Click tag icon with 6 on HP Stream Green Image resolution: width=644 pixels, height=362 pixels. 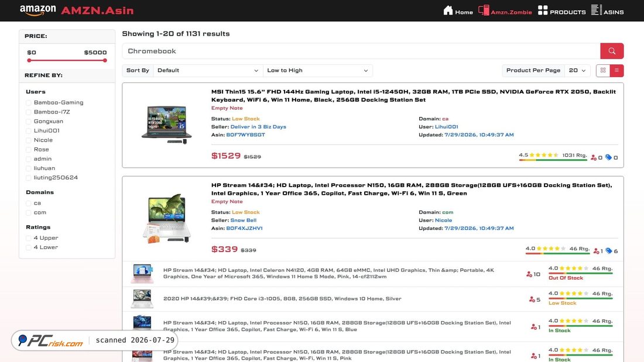tap(609, 251)
